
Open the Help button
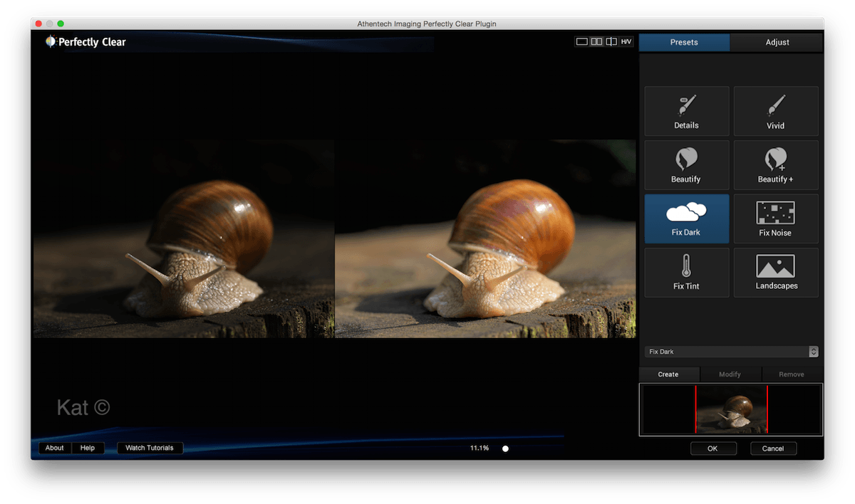click(88, 448)
